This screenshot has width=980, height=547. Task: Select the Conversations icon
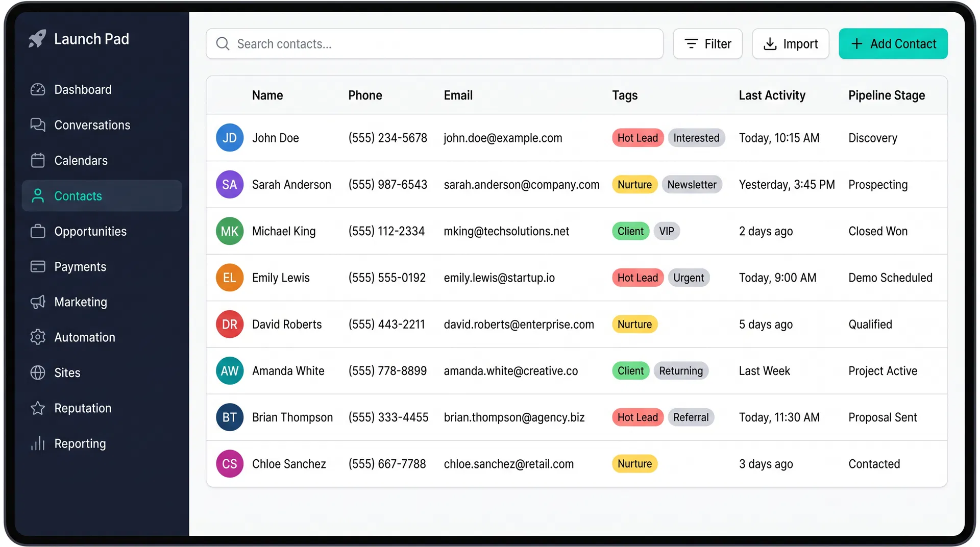(x=38, y=125)
